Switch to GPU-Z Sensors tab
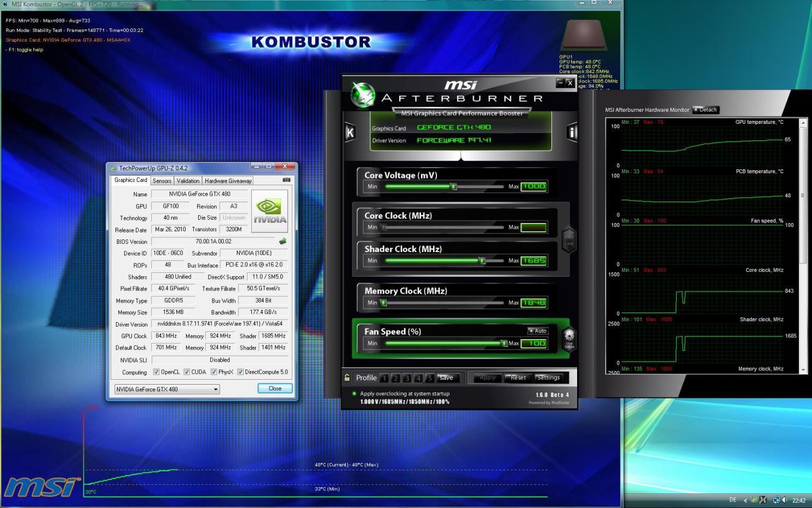Screen dimensions: 812x508 pyautogui.click(x=162, y=181)
